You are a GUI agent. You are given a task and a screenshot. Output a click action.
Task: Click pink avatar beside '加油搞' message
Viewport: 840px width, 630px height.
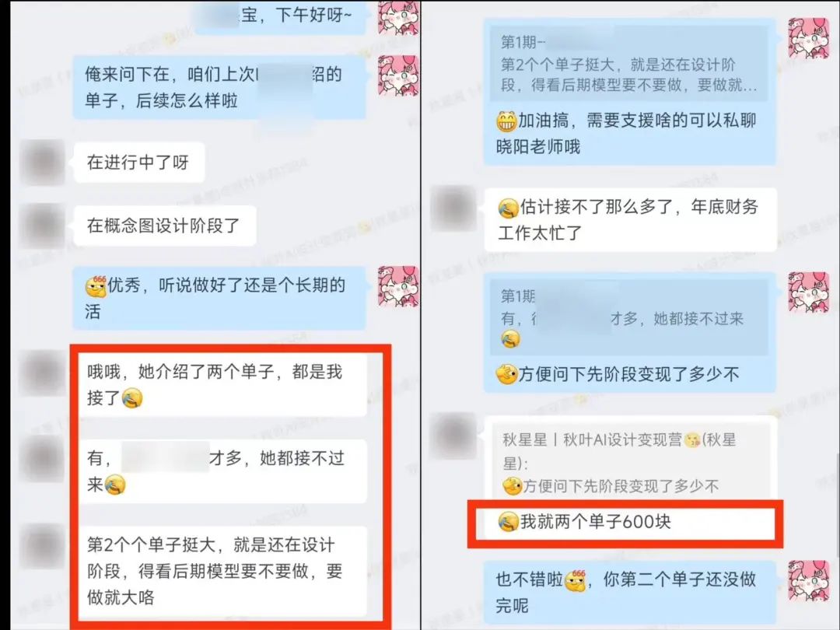click(x=808, y=38)
